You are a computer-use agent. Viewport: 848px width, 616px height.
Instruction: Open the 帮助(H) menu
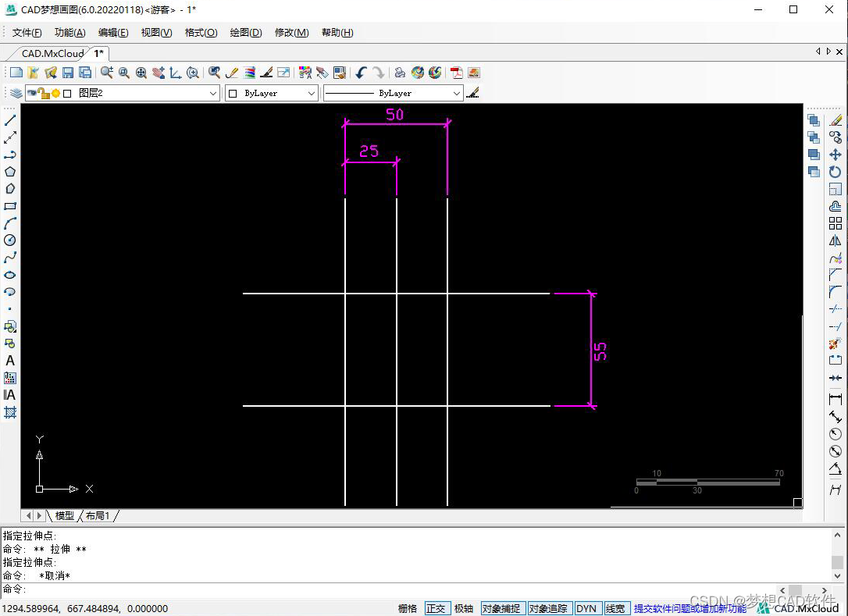(337, 33)
